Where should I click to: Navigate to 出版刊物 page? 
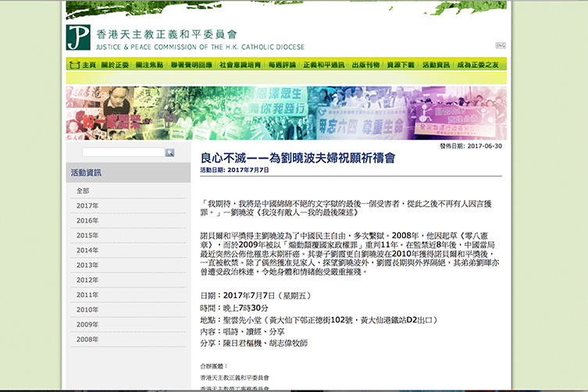pos(365,64)
